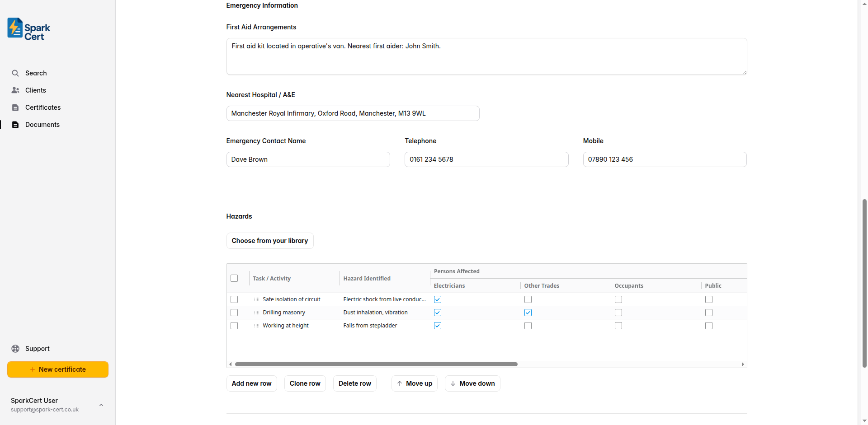The image size is (868, 425).
Task: Click the right arrow of the table scrollbar
Action: (x=743, y=364)
